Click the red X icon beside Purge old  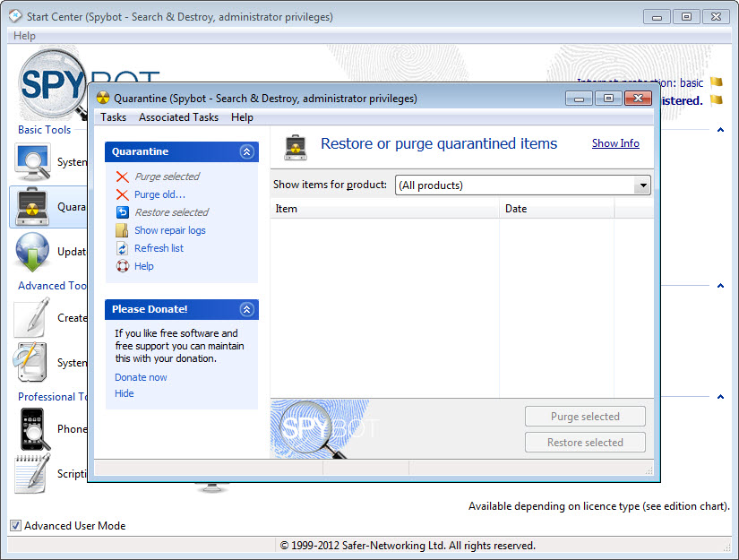click(x=122, y=194)
